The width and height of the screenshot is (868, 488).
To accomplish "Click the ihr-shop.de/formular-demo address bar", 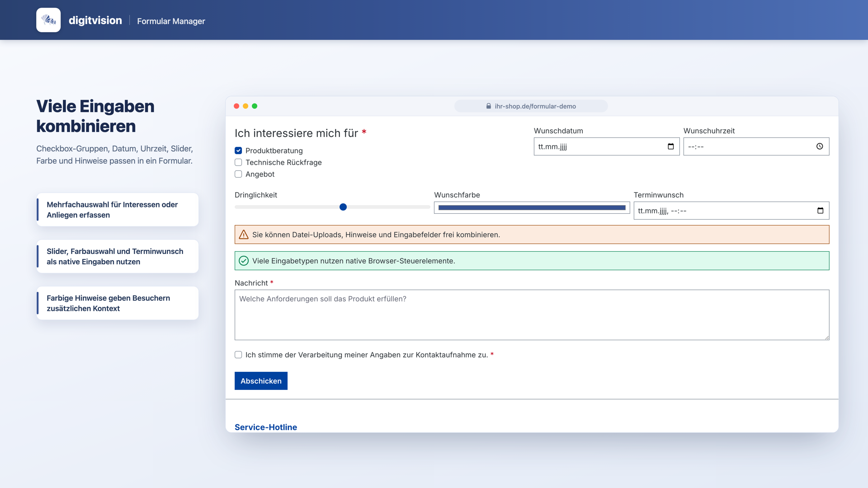I will click(x=531, y=106).
